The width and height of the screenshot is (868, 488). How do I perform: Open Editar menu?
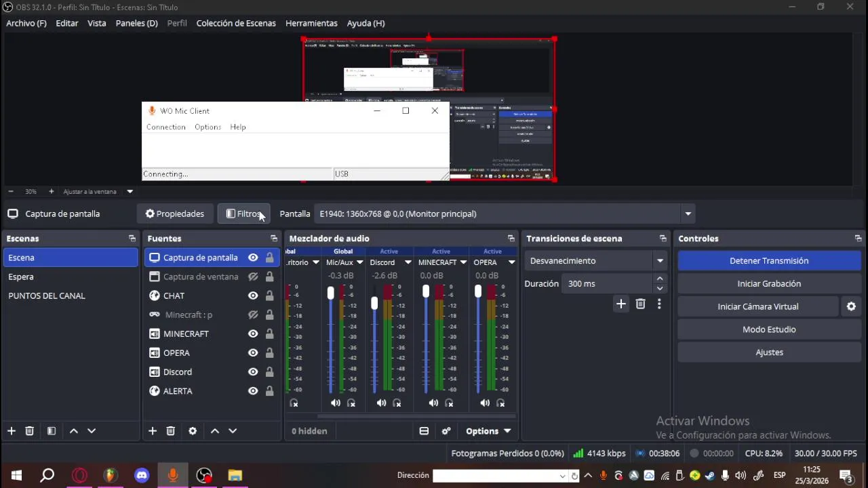click(67, 23)
